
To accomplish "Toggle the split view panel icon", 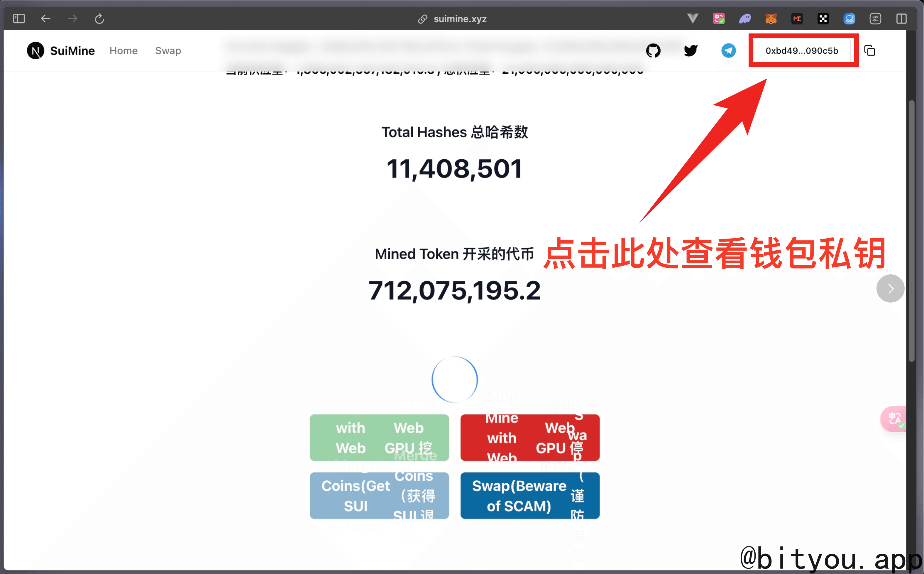I will coord(902,18).
